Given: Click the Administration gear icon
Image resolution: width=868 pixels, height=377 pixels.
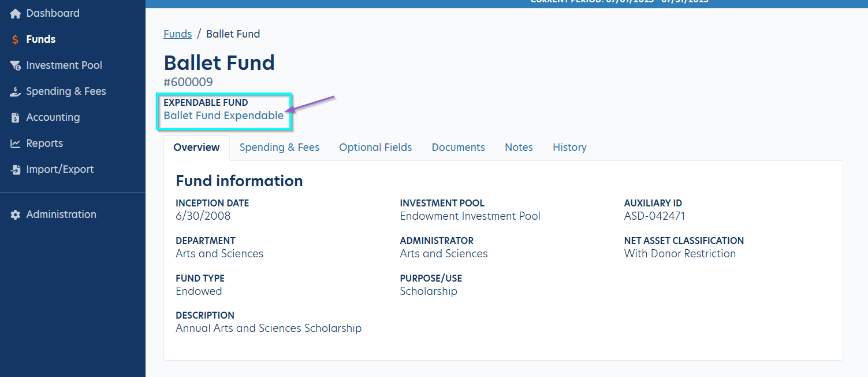Looking at the screenshot, I should point(16,215).
